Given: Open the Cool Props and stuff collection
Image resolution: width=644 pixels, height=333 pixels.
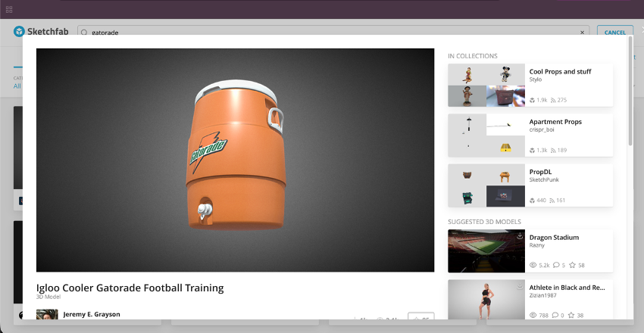Looking at the screenshot, I should [560, 72].
